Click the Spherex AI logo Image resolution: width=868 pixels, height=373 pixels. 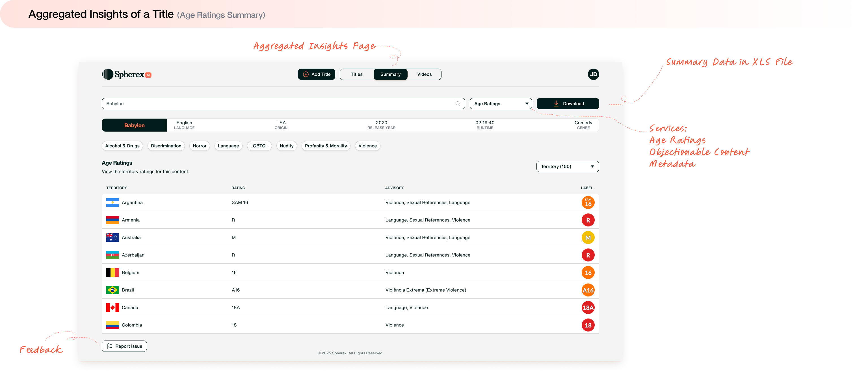coord(126,74)
